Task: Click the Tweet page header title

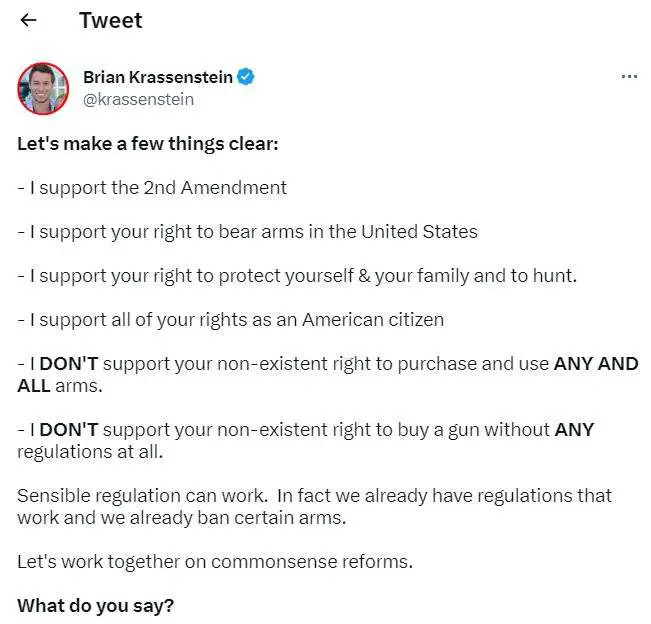Action: click(110, 20)
